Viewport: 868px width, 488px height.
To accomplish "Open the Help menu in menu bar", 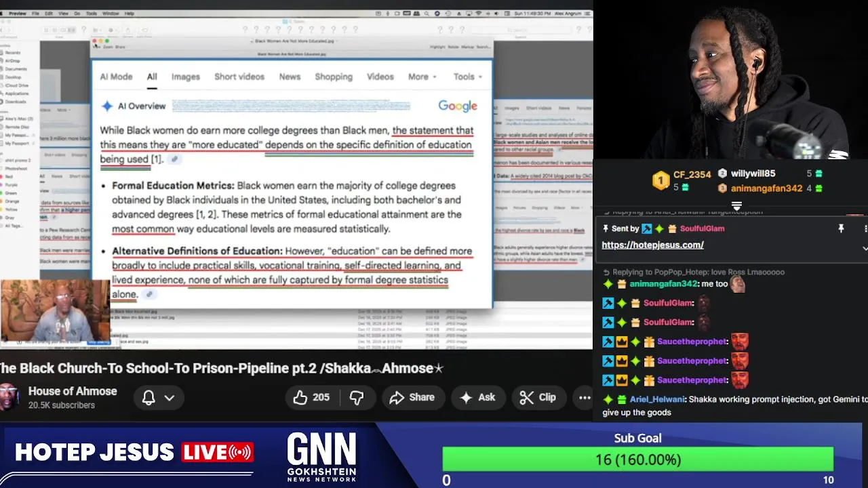I will click(x=129, y=14).
